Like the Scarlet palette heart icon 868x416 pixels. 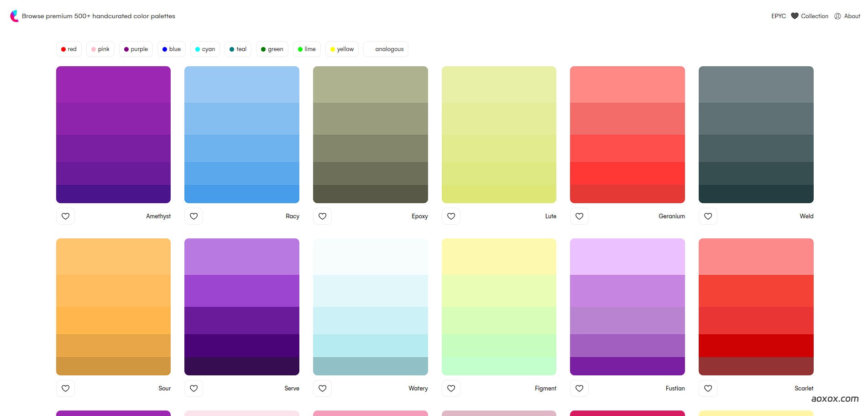pyautogui.click(x=708, y=388)
